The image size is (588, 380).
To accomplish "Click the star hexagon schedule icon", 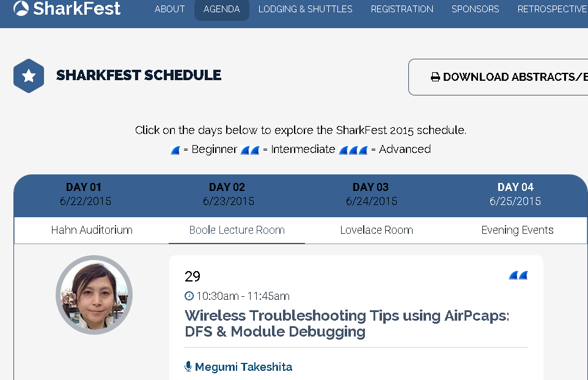I will click(29, 76).
